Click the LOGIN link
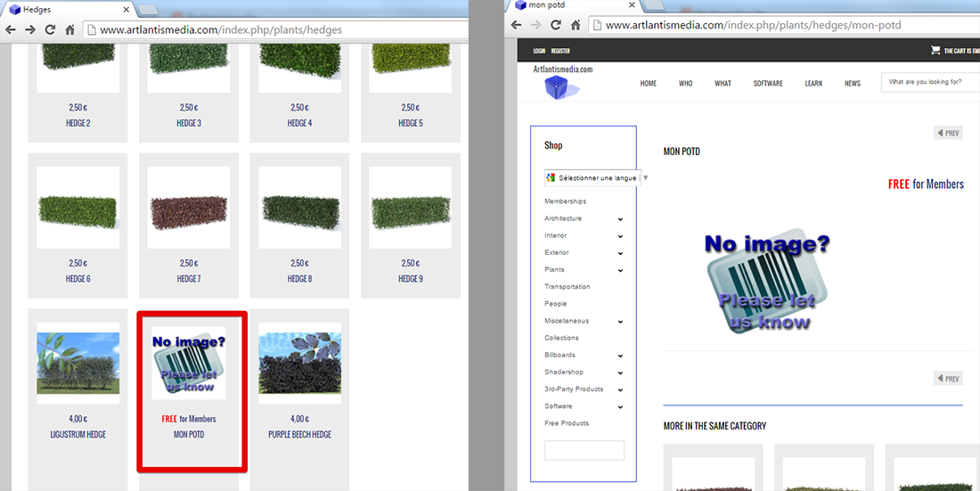This screenshot has width=980, height=491. [539, 51]
